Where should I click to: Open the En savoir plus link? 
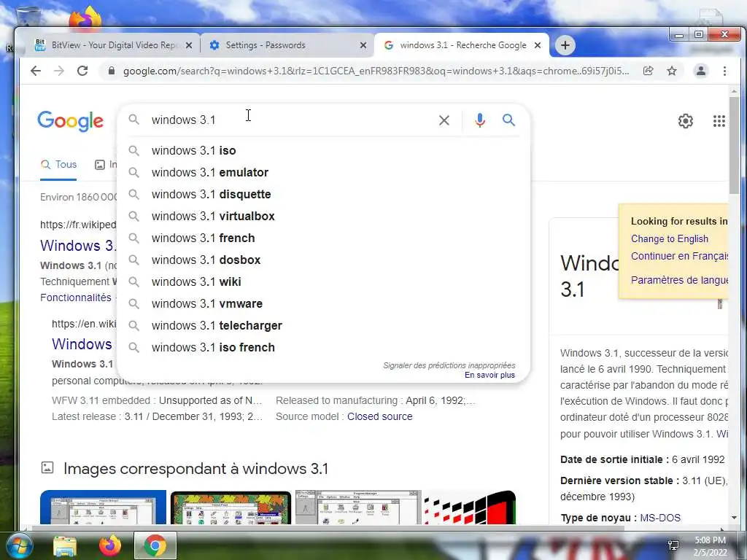click(489, 376)
